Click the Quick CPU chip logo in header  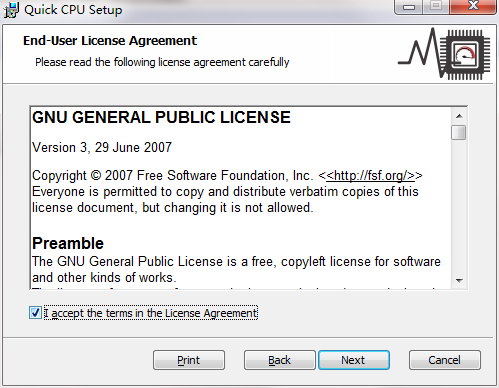(x=444, y=54)
